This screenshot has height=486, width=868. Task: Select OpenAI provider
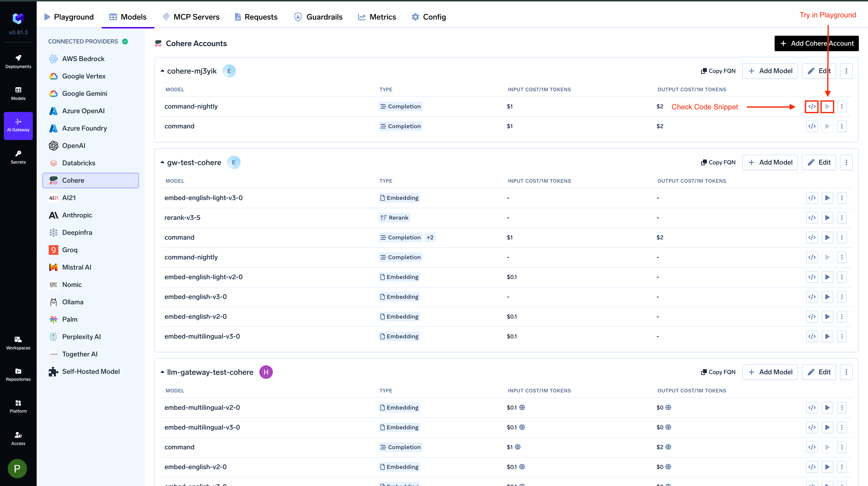[x=90, y=146]
